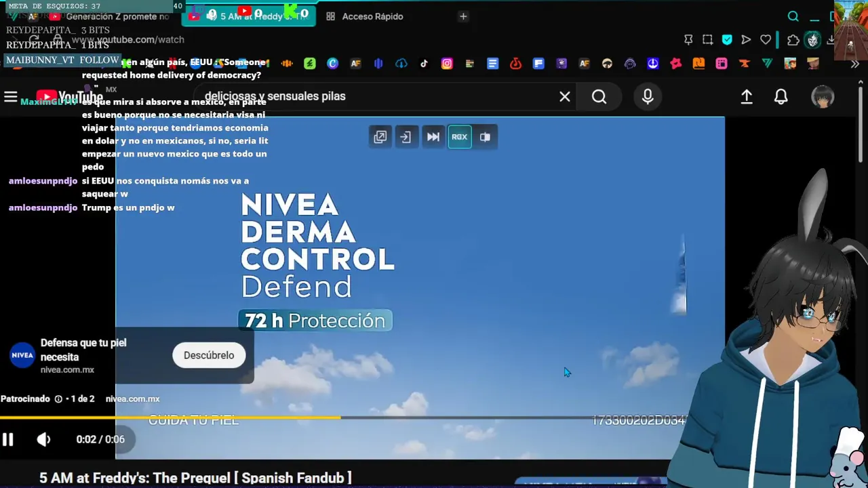The image size is (868, 488).
Task: Open the extensions puzzle icon
Action: tap(793, 40)
